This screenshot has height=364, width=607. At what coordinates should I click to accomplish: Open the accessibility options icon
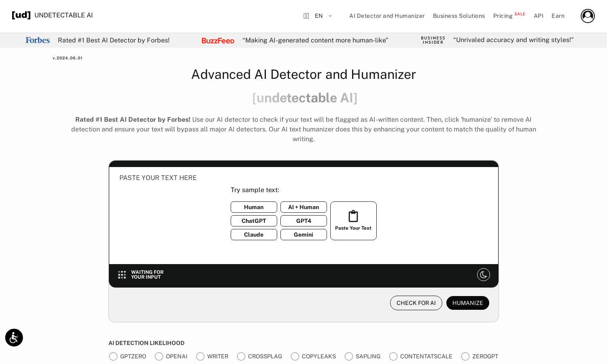pyautogui.click(x=14, y=338)
